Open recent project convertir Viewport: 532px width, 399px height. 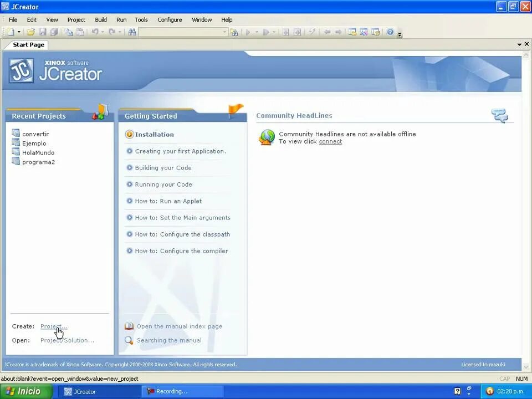click(35, 134)
